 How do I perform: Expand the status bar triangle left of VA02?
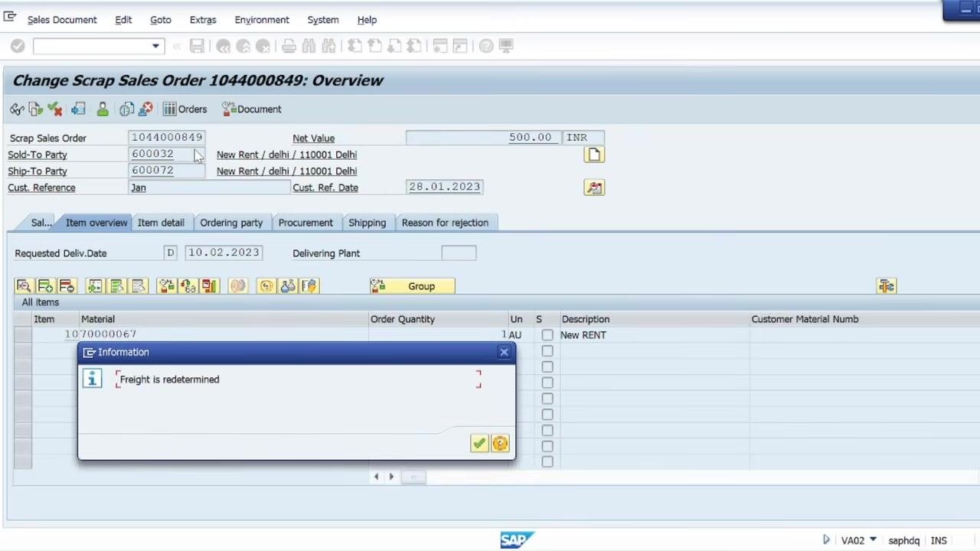(826, 540)
